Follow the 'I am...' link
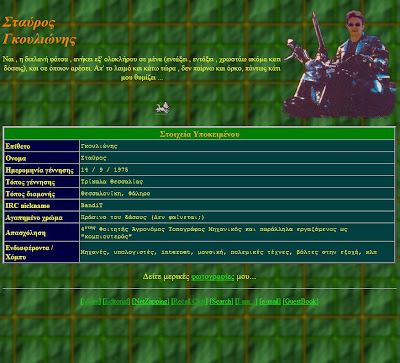This screenshot has width=400, height=363. pyautogui.click(x=246, y=301)
